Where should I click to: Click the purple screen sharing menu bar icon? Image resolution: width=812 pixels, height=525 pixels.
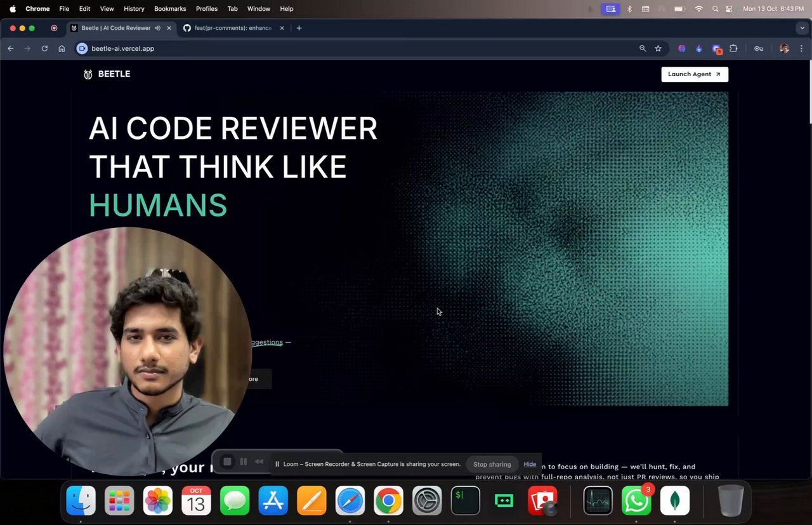pyautogui.click(x=611, y=9)
